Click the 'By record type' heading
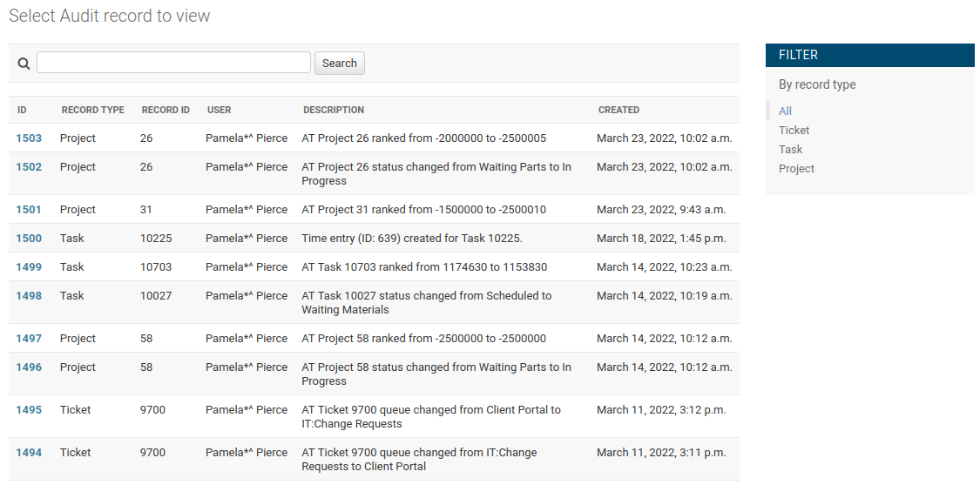Image resolution: width=980 pixels, height=485 pixels. tap(817, 84)
